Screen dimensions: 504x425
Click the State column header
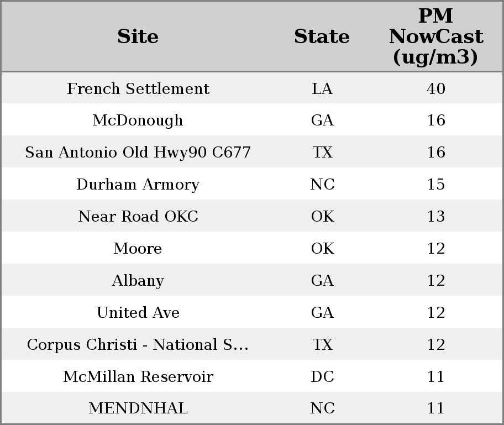[x=322, y=36]
